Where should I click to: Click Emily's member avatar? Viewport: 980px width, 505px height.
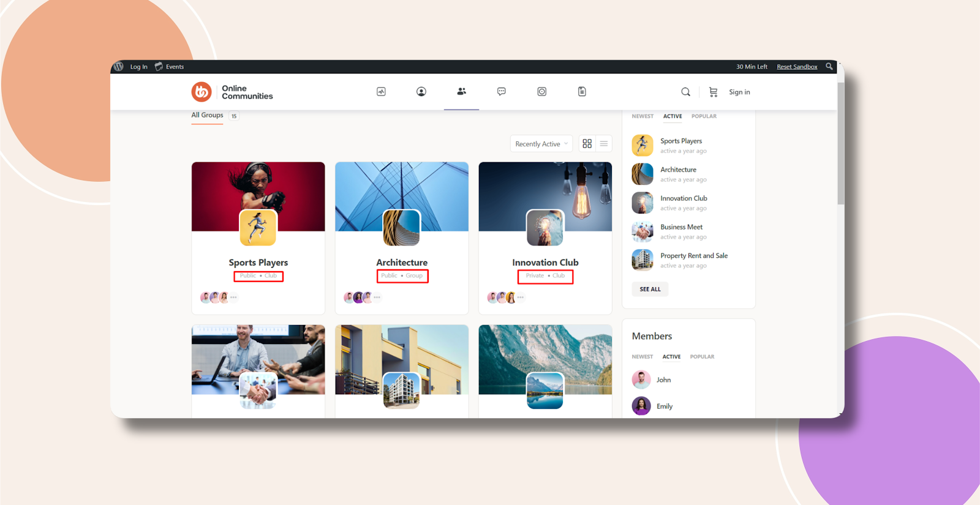pyautogui.click(x=641, y=406)
